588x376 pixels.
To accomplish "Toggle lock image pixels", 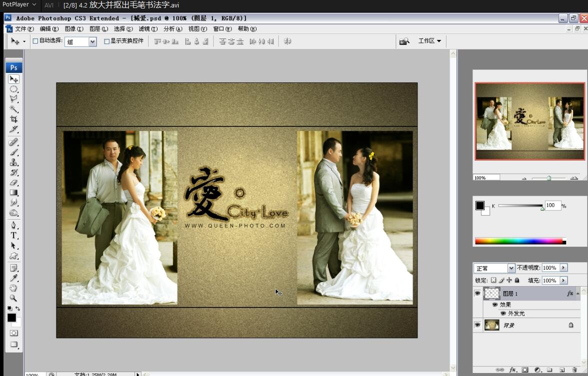I will coord(501,280).
